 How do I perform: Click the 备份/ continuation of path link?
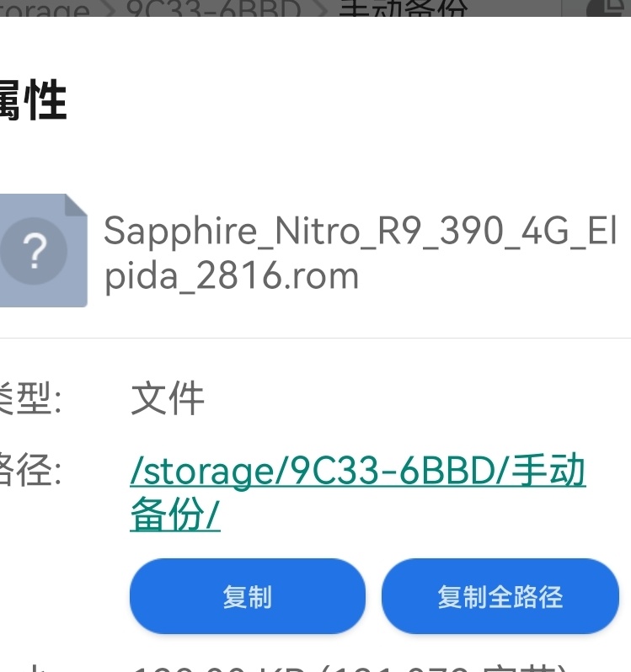click(x=175, y=515)
